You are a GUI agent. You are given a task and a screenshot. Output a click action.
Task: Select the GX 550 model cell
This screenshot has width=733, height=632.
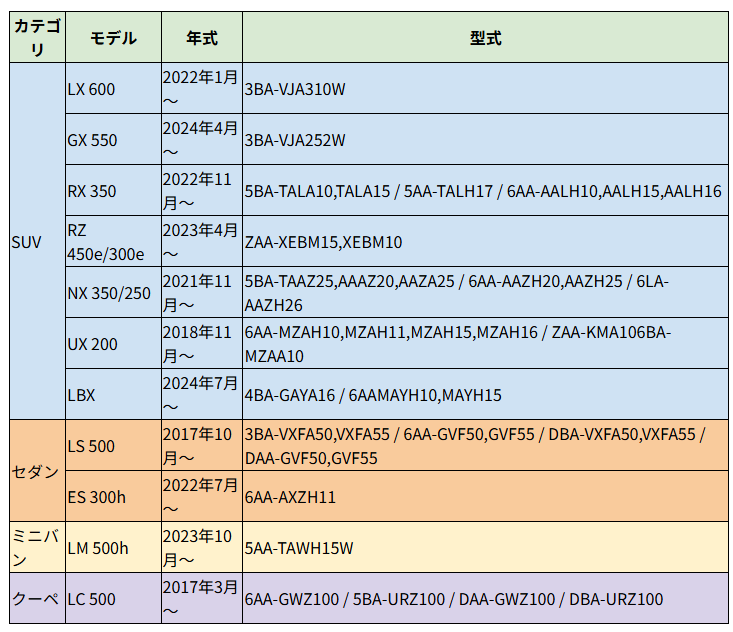tap(114, 139)
